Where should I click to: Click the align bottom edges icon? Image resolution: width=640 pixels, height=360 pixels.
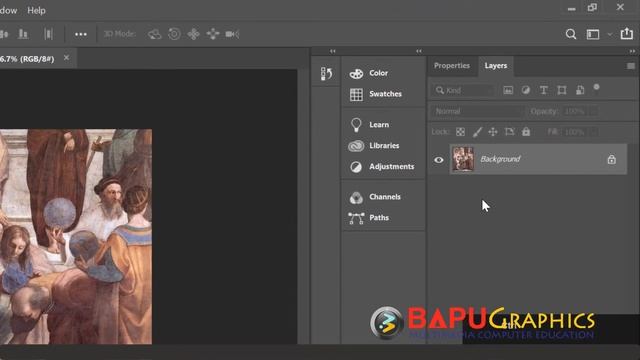tap(23, 34)
